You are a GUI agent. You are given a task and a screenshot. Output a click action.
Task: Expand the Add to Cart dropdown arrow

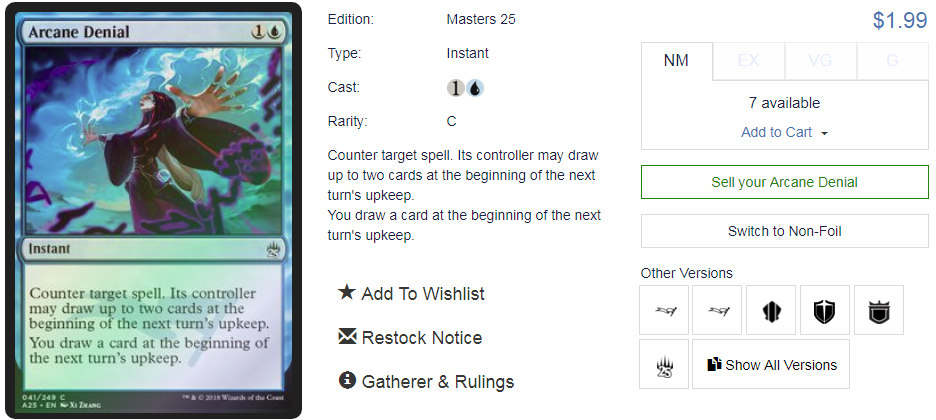click(x=824, y=133)
